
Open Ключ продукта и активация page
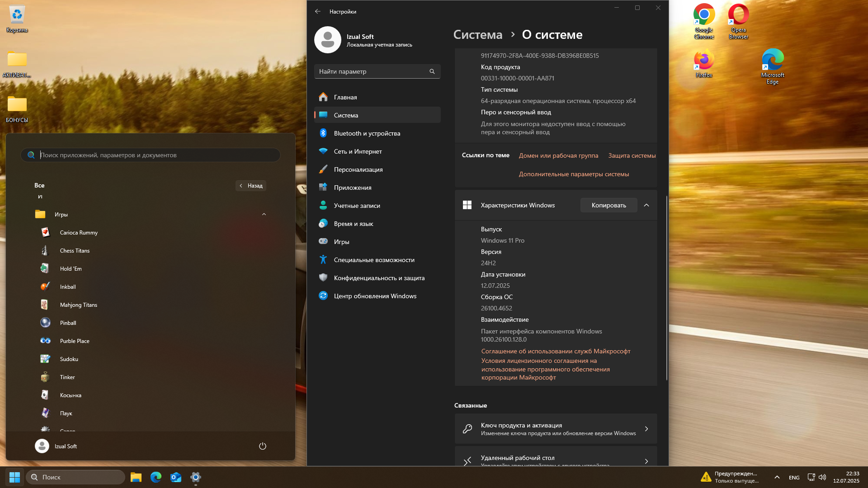pyautogui.click(x=556, y=429)
